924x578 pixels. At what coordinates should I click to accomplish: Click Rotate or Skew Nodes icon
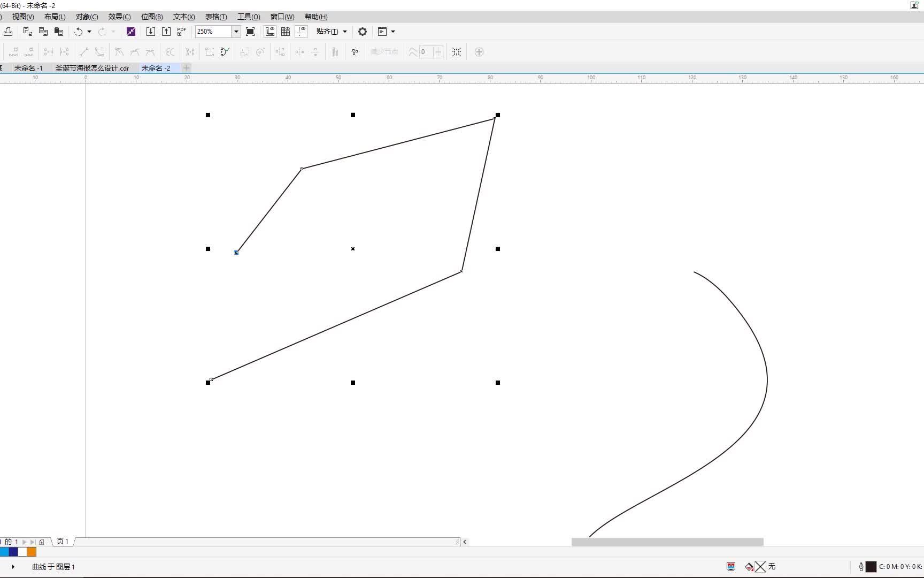[x=260, y=52]
